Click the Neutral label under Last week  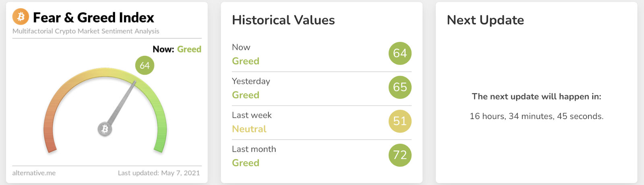pyautogui.click(x=249, y=129)
